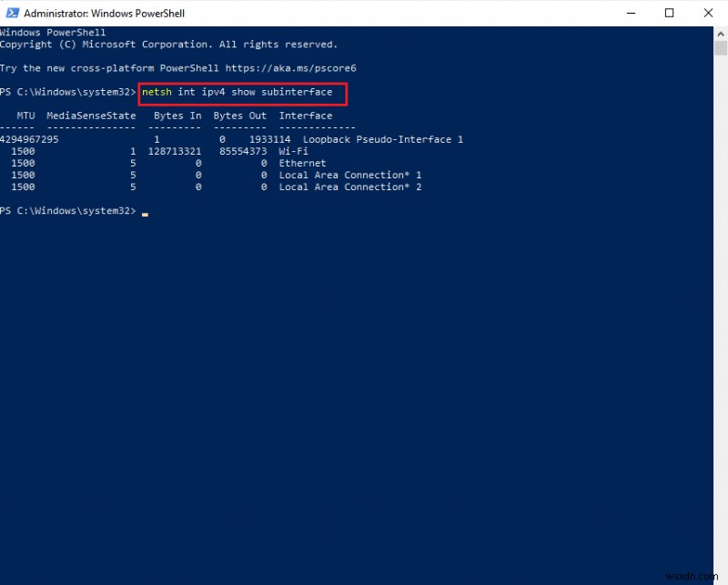Minimize the PowerShell window

click(631, 13)
